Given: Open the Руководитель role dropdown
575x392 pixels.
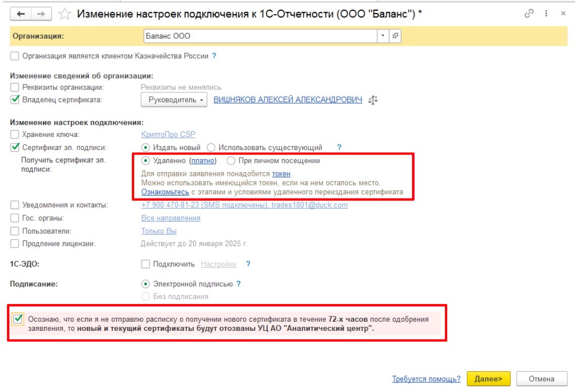Looking at the screenshot, I should (174, 100).
